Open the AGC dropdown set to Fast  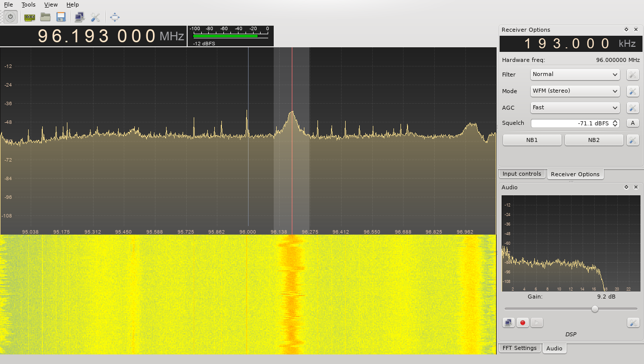pyautogui.click(x=575, y=107)
